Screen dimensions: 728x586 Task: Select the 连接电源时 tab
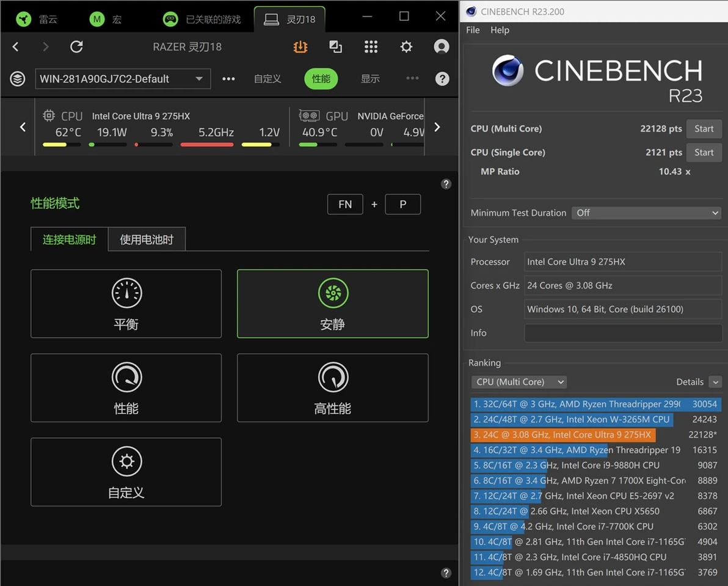69,240
